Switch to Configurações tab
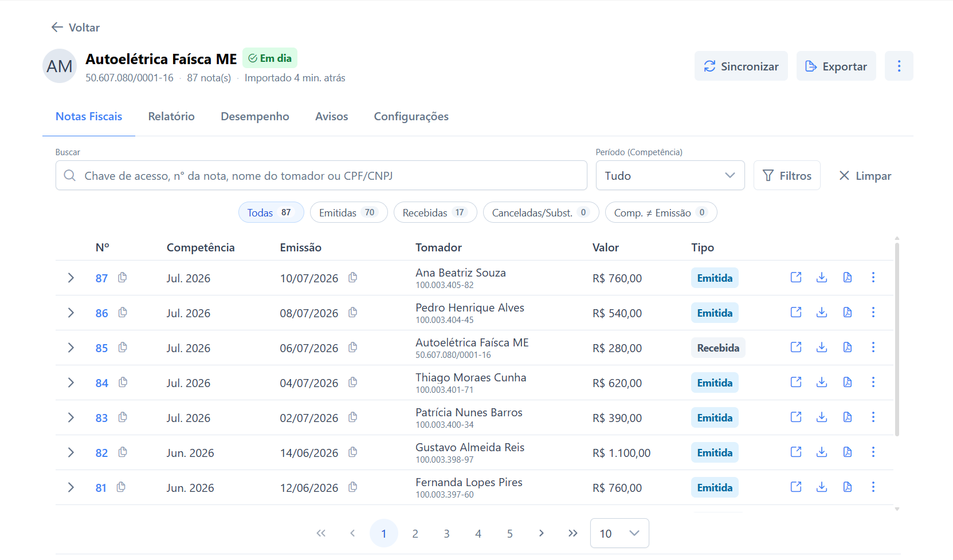 [x=411, y=116]
